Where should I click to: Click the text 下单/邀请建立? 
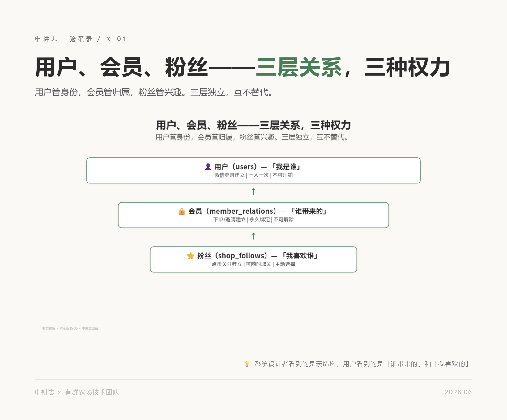229,220
